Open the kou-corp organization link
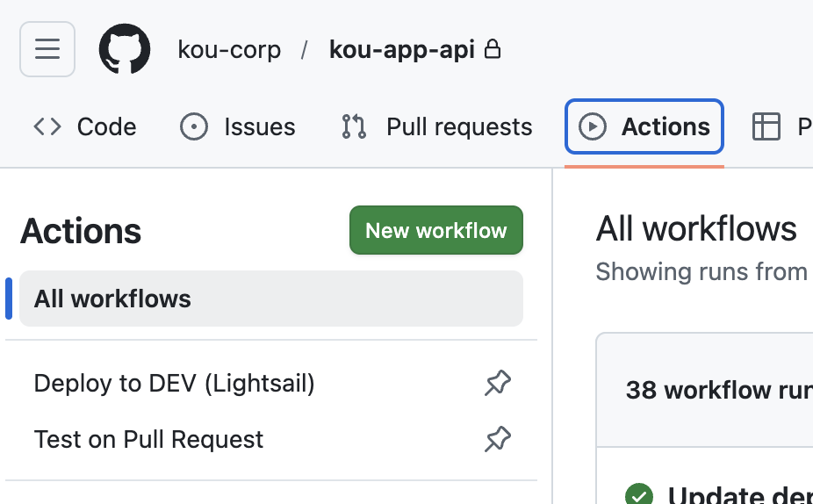The width and height of the screenshot is (813, 504). [229, 50]
